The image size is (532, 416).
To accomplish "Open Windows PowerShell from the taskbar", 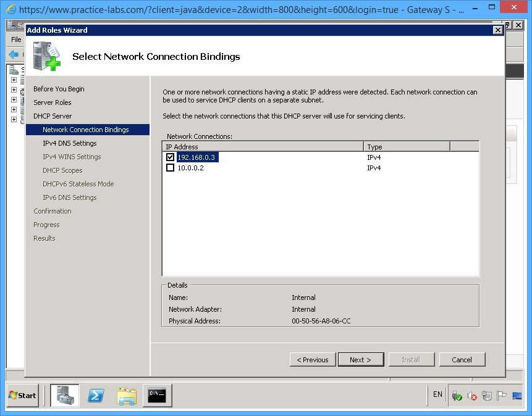I will (96, 395).
